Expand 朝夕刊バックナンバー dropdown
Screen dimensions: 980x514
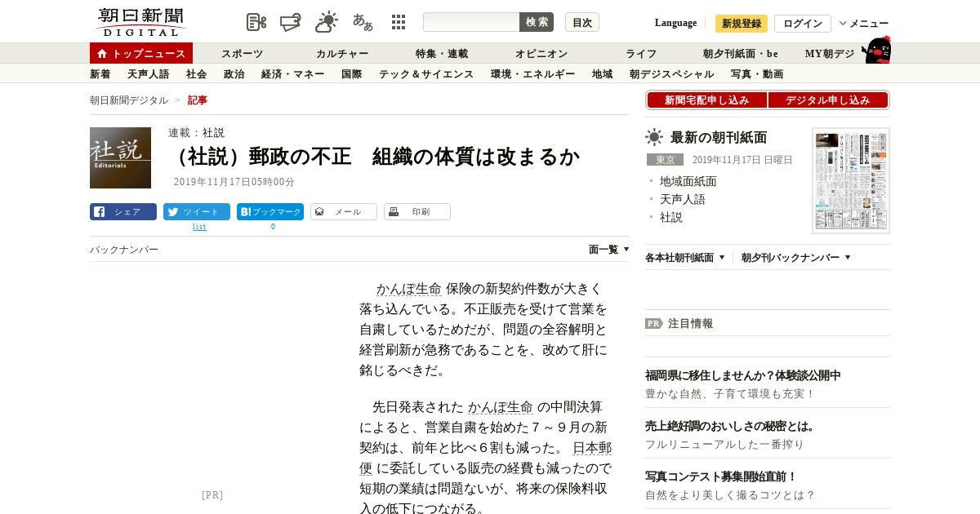tap(796, 258)
